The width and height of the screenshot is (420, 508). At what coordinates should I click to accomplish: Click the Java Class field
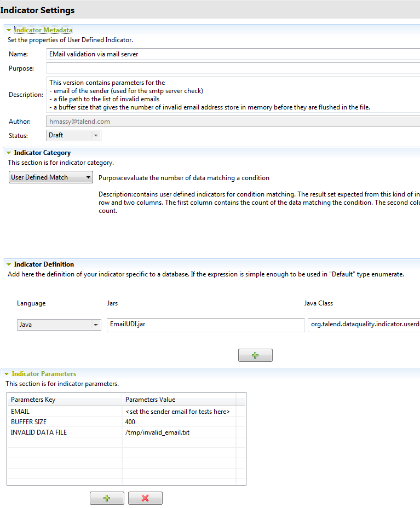tap(364, 325)
